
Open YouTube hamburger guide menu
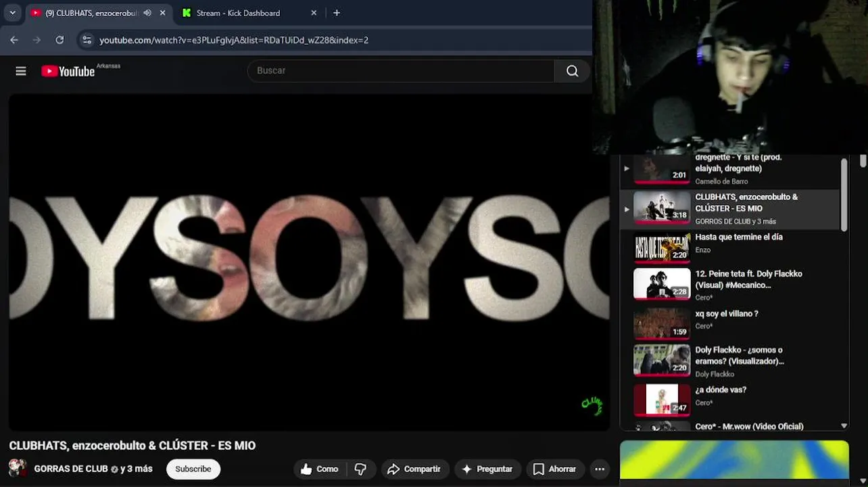coord(21,71)
